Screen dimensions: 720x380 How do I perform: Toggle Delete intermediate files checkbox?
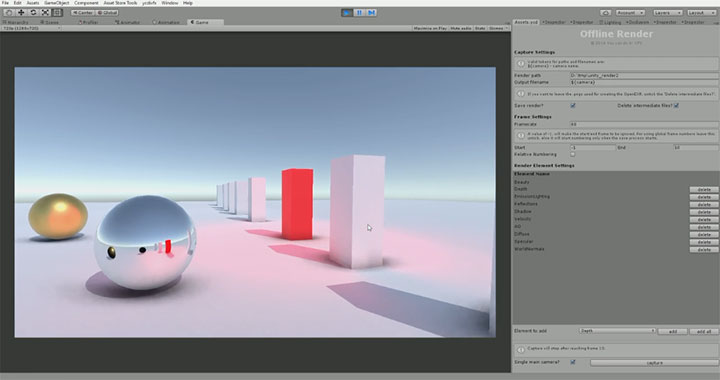676,106
